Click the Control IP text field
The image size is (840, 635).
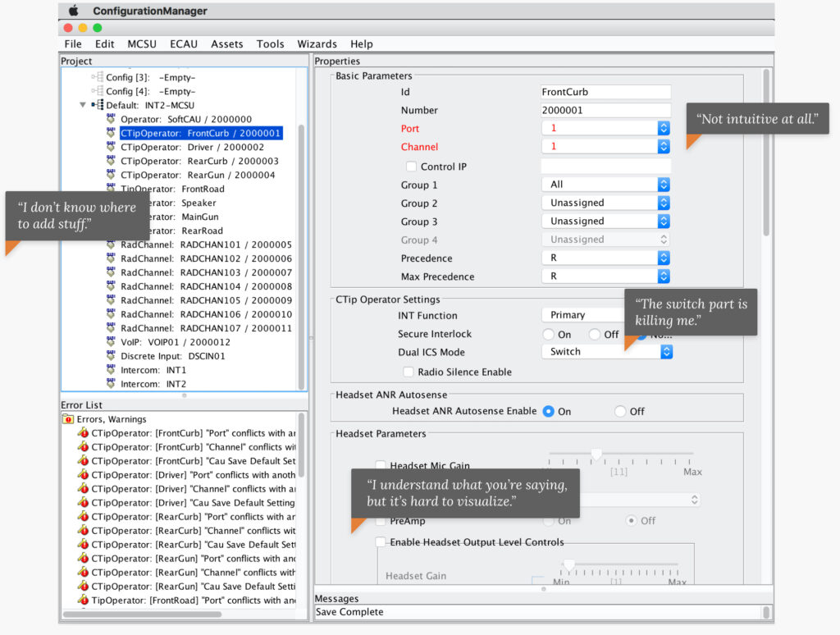(606, 166)
